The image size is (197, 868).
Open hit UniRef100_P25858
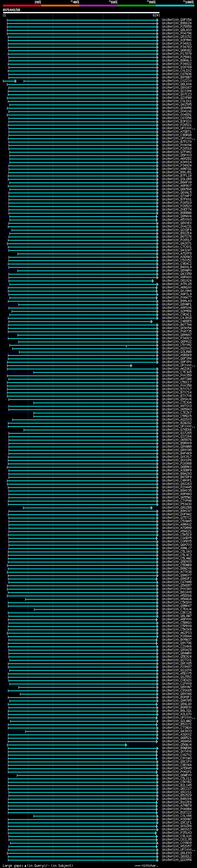(x=176, y=26)
